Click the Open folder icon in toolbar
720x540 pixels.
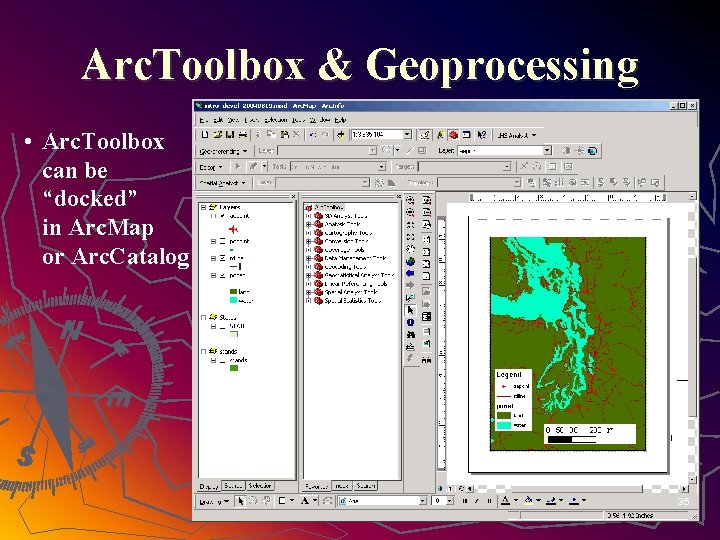[x=217, y=135]
